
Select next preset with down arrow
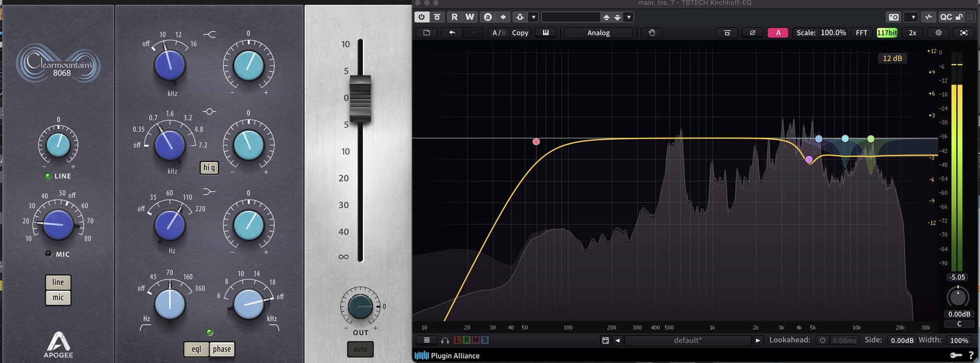click(618, 17)
